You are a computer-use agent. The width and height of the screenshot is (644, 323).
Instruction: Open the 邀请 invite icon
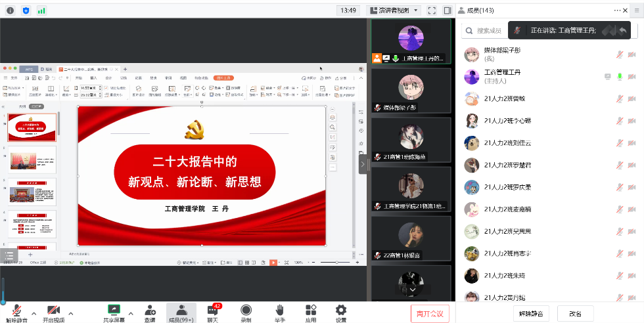coord(150,313)
